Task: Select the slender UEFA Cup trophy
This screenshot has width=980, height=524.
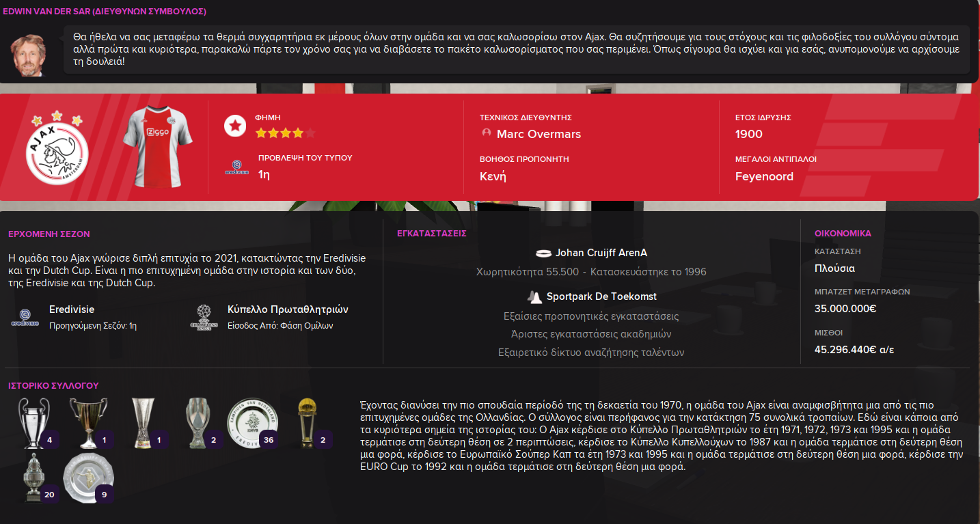Action: [143, 422]
